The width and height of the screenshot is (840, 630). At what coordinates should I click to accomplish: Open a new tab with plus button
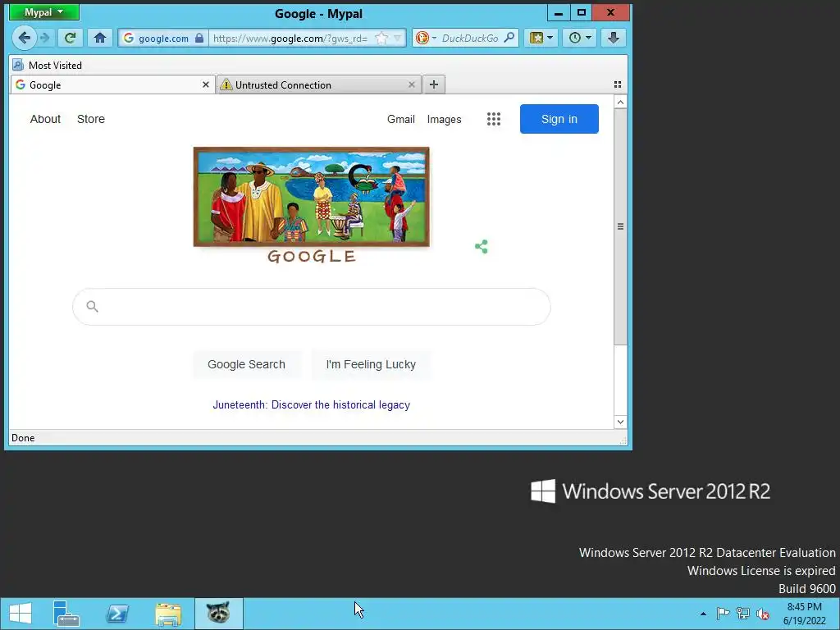434,84
